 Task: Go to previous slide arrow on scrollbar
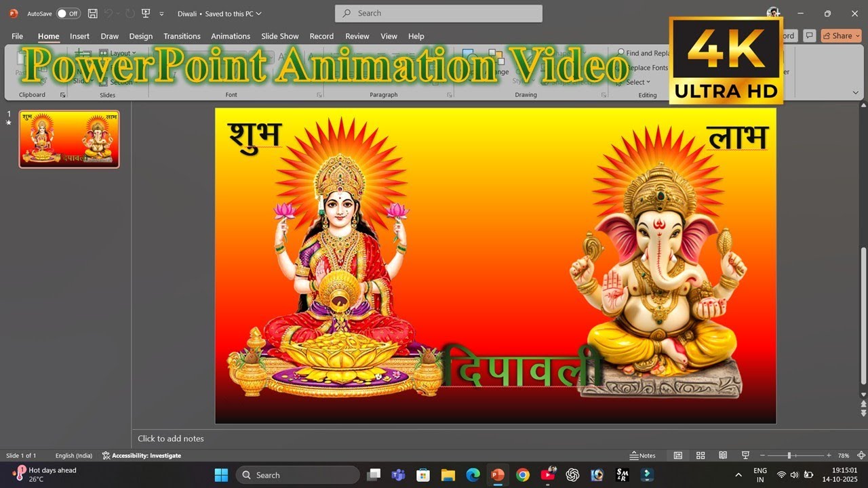[863, 404]
